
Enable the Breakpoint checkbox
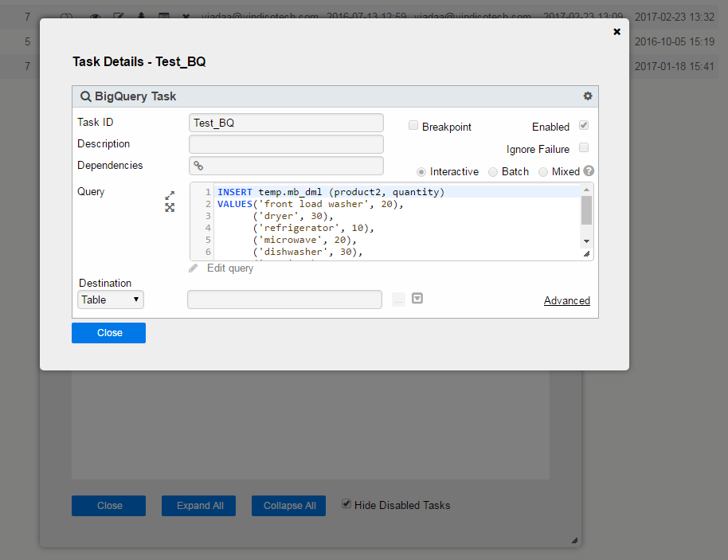(413, 126)
